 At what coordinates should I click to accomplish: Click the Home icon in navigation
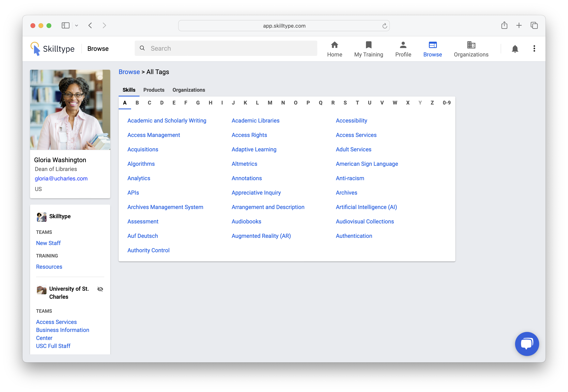click(335, 45)
